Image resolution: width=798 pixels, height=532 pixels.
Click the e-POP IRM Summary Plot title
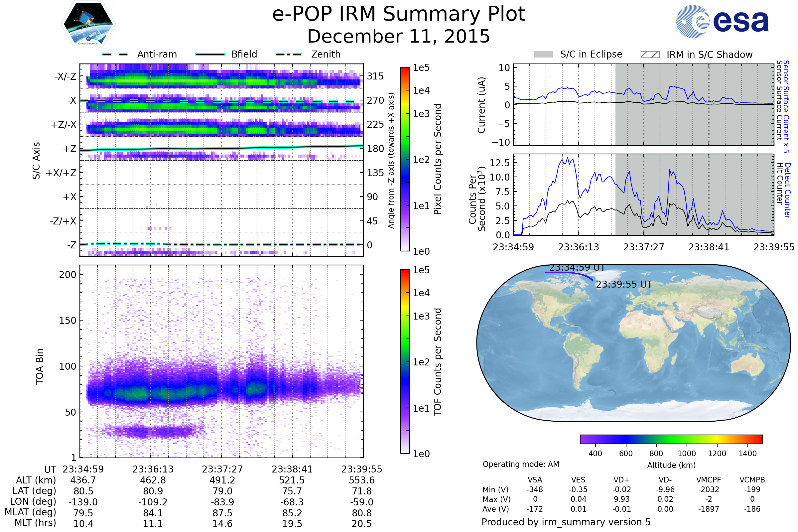pos(399,14)
